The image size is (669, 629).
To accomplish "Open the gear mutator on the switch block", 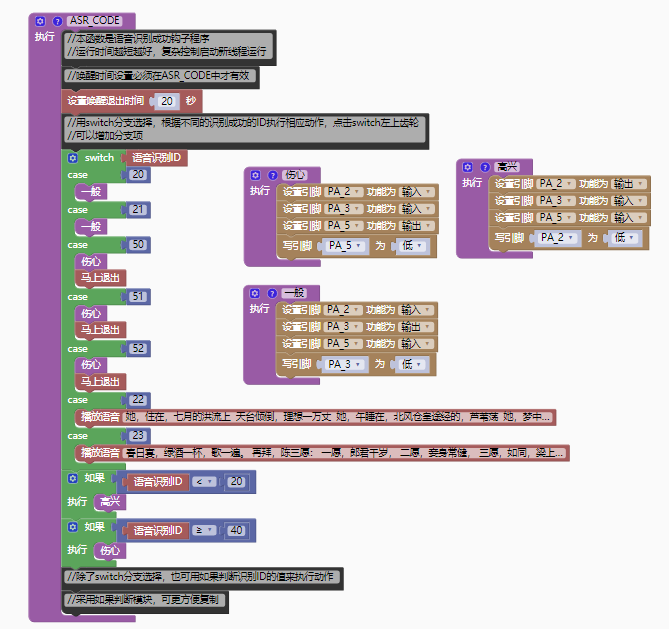I will (x=73, y=158).
